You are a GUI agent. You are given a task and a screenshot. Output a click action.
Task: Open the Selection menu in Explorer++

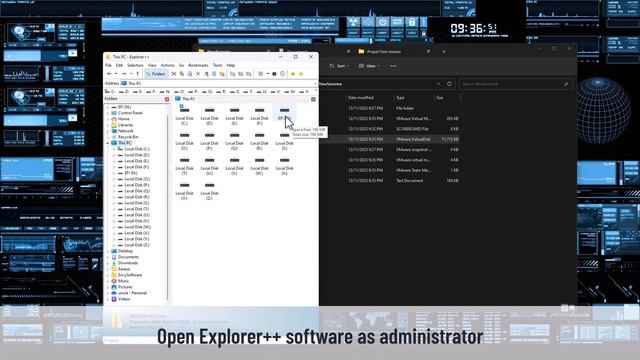tap(135, 65)
